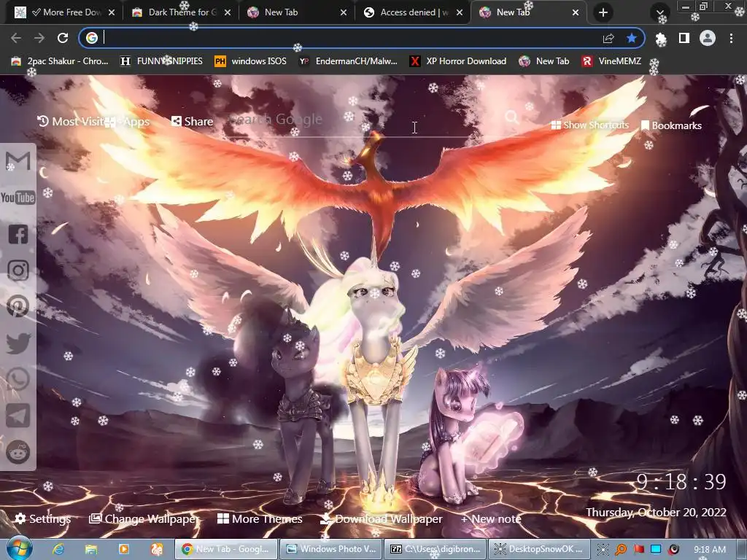Viewport: 747px width, 560px height.
Task: Switch to the Access denied tab
Action: coord(414,12)
